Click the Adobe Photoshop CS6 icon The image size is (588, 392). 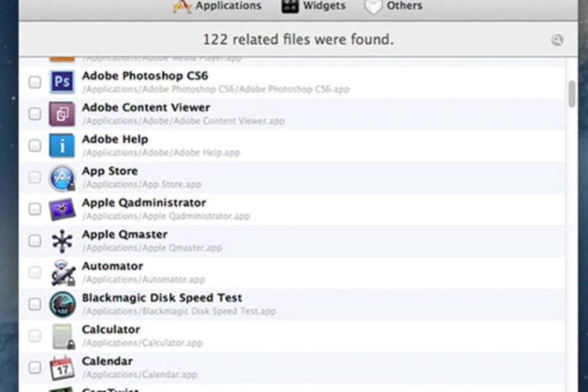pyautogui.click(x=62, y=82)
